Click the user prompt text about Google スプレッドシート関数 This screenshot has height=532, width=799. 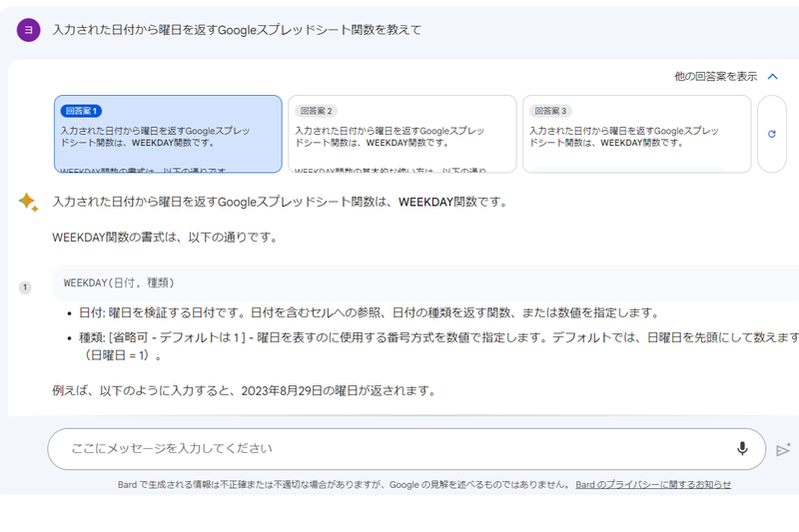[237, 30]
